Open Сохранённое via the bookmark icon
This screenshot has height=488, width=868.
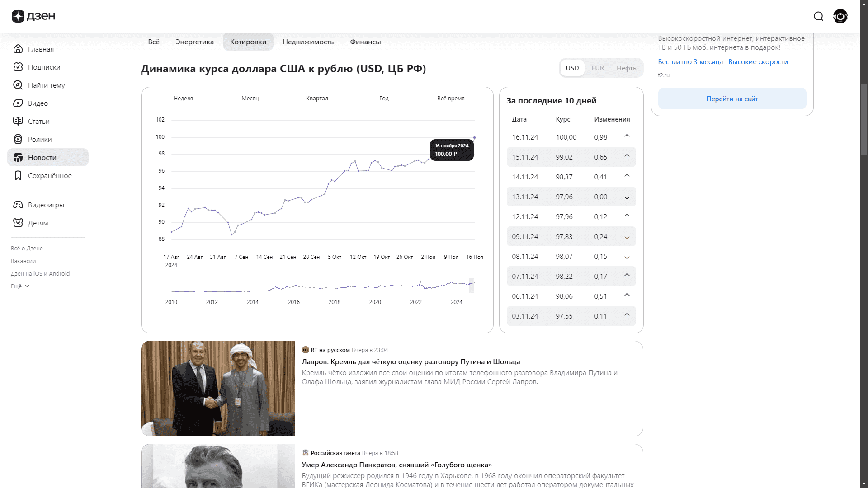(18, 175)
